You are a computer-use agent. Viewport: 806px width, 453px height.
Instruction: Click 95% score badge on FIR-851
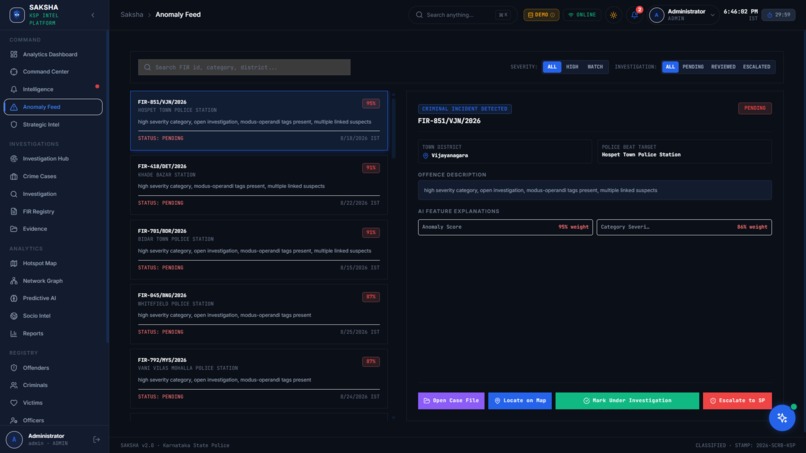371,103
